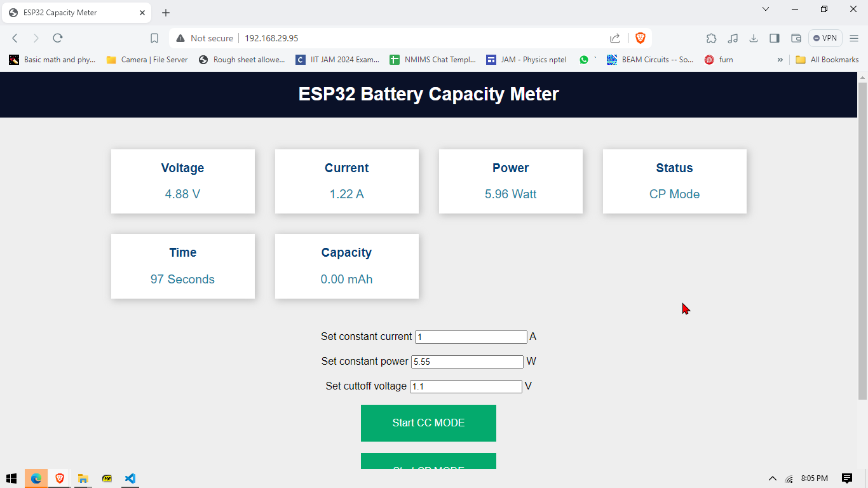Start CC MODE
The image size is (868, 488).
[428, 423]
